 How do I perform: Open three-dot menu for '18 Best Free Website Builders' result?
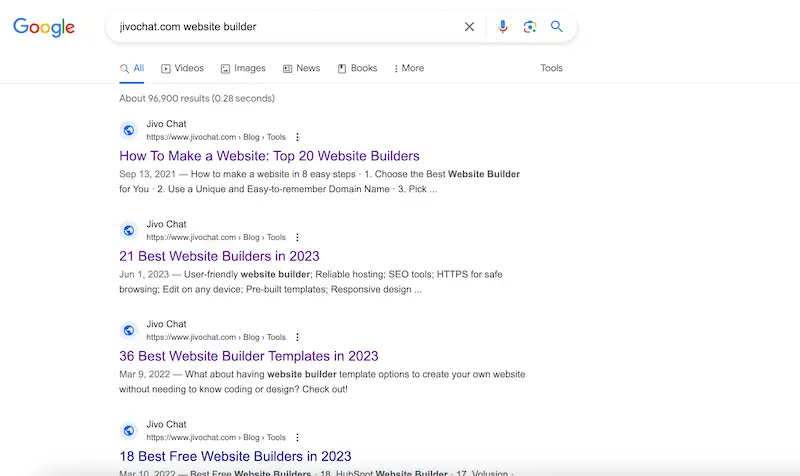tap(297, 438)
